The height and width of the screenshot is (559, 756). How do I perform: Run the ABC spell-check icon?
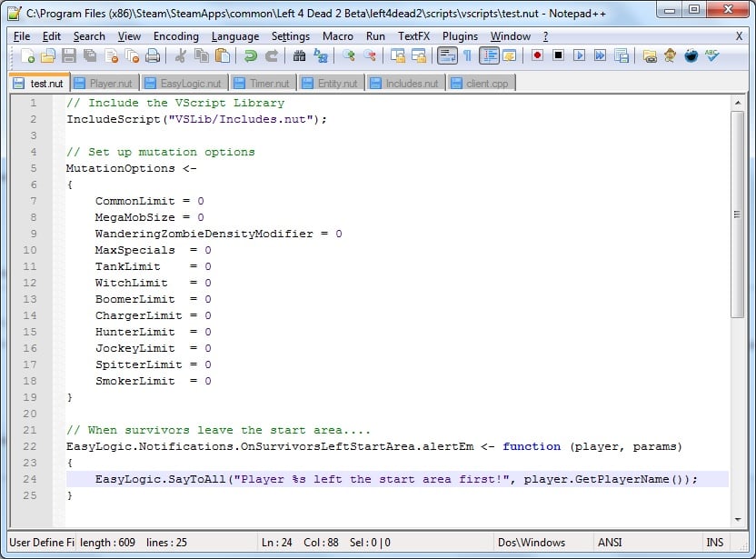pos(711,56)
